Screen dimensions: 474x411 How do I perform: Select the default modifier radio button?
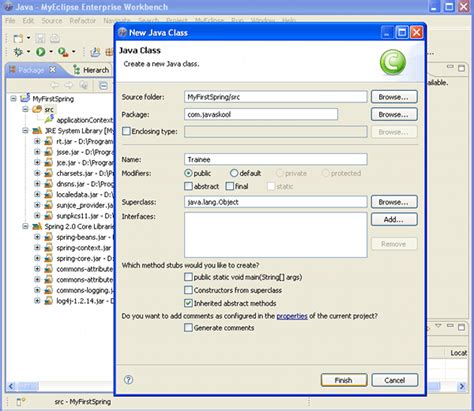point(234,173)
